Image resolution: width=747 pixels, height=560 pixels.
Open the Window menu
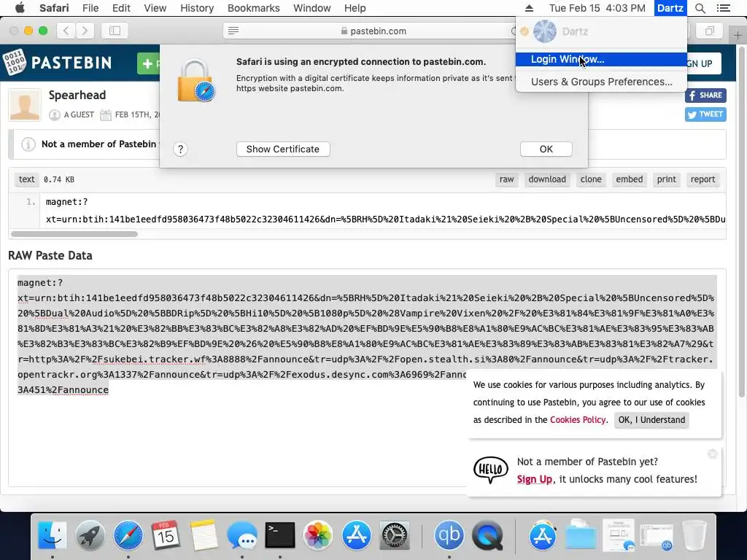[x=312, y=8]
